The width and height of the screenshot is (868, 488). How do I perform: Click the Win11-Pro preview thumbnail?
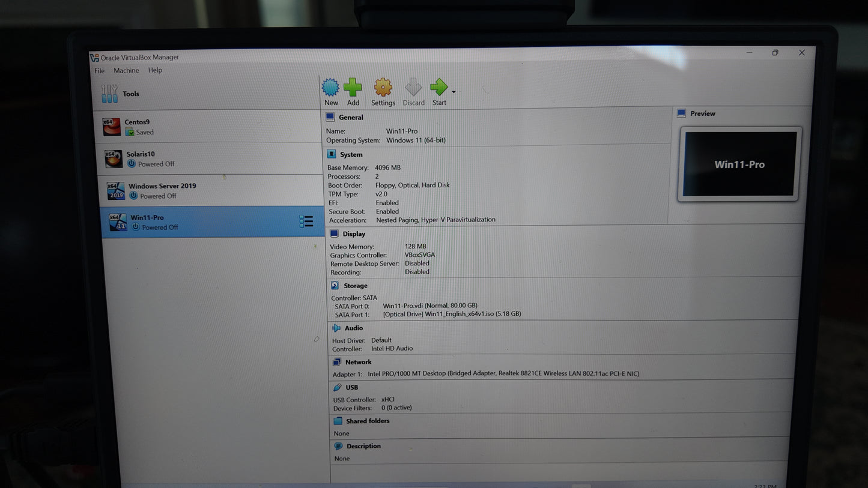point(739,164)
